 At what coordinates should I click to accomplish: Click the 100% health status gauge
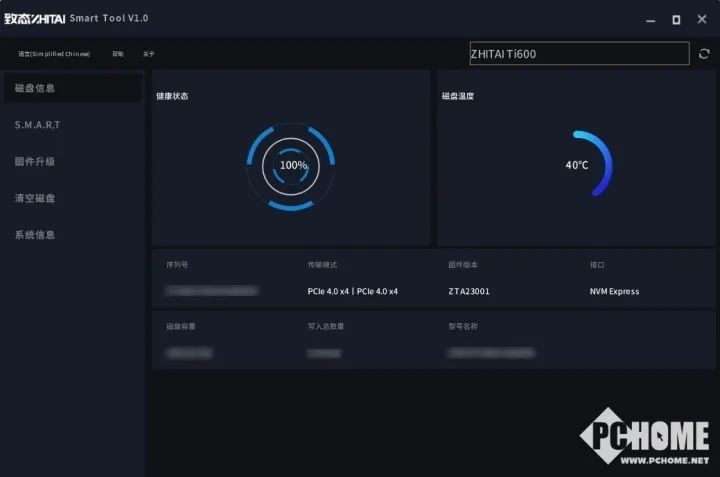tap(291, 166)
